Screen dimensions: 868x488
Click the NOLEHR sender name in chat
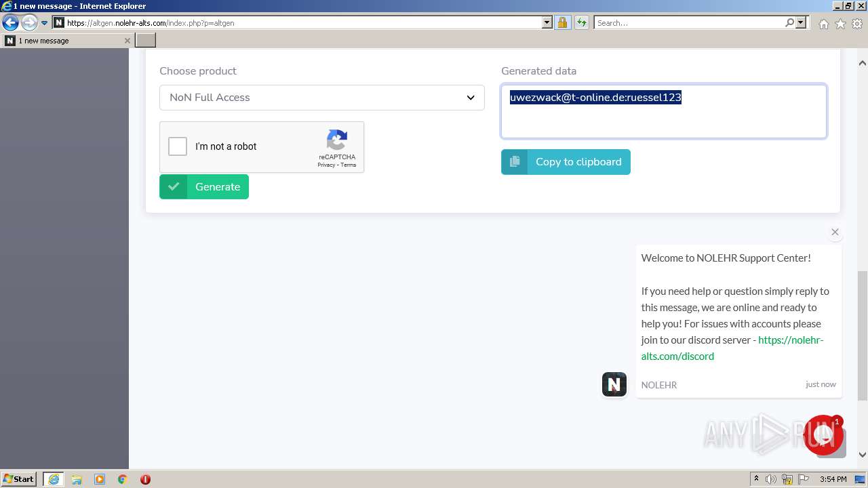coord(659,384)
